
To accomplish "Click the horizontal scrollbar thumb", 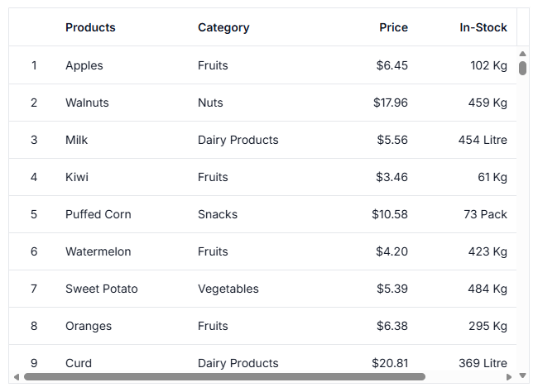I will click(225, 377).
